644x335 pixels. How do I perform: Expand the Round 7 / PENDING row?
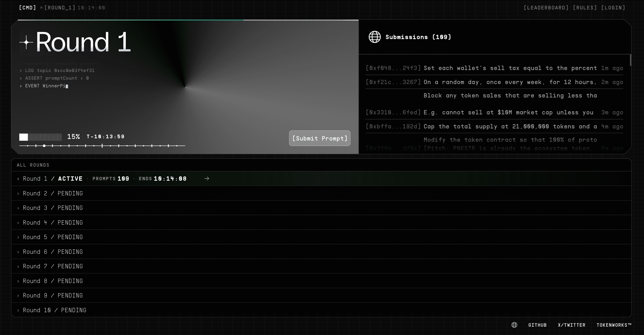321,266
